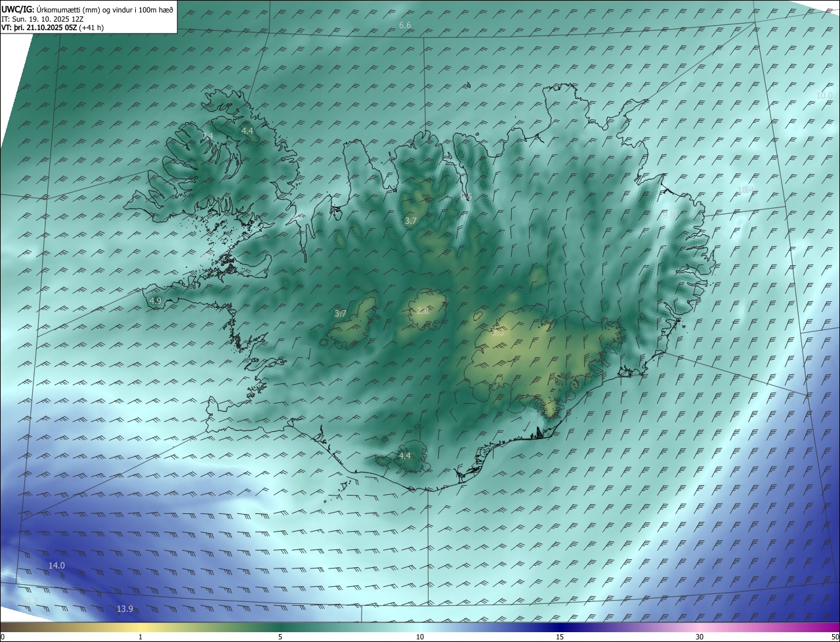Click the 'VT: þri. 21.10.2025 05Z (+41 h)' line

point(52,28)
